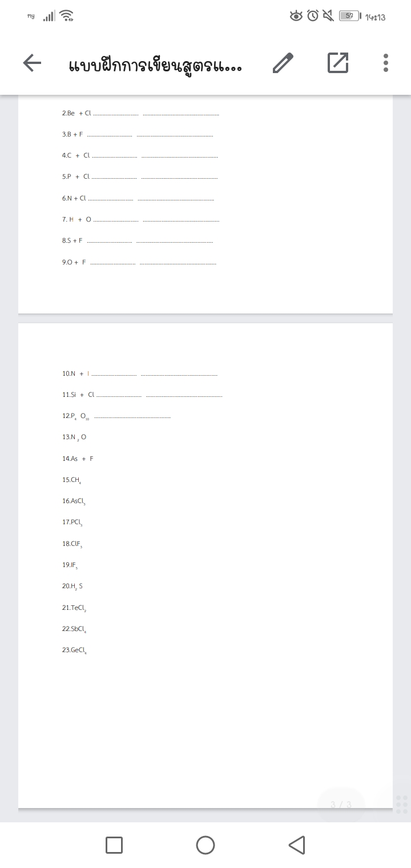The height and width of the screenshot is (868, 411).
Task: Tap the Android back triangle button
Action: click(297, 845)
